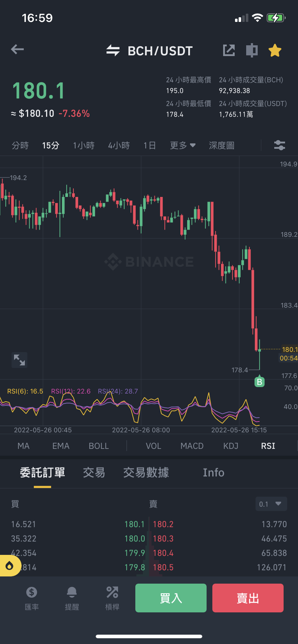Toggle the KDJ indicator

[x=231, y=446]
